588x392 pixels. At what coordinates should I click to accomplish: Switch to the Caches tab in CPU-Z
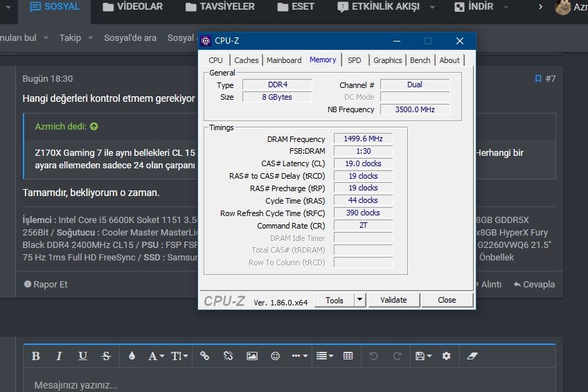[246, 60]
